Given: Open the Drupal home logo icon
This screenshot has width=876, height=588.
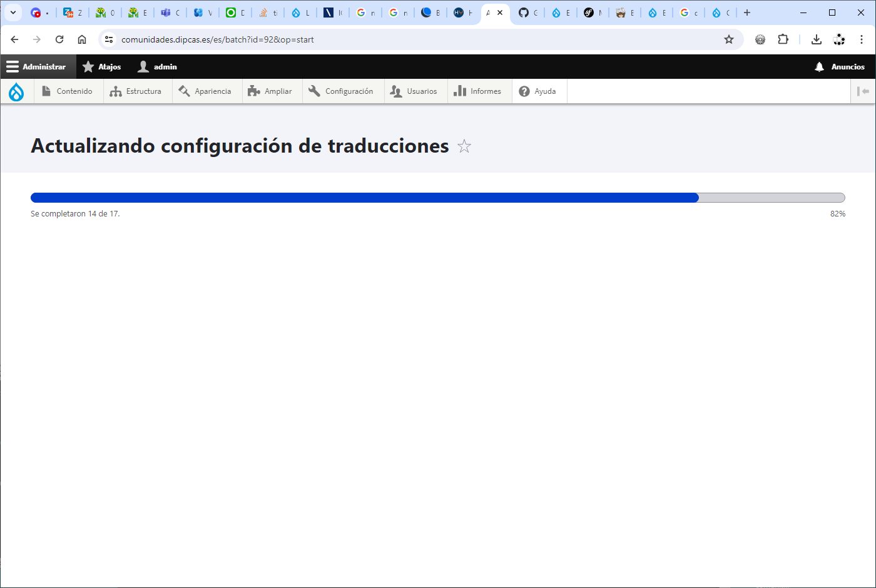Looking at the screenshot, I should coord(16,91).
